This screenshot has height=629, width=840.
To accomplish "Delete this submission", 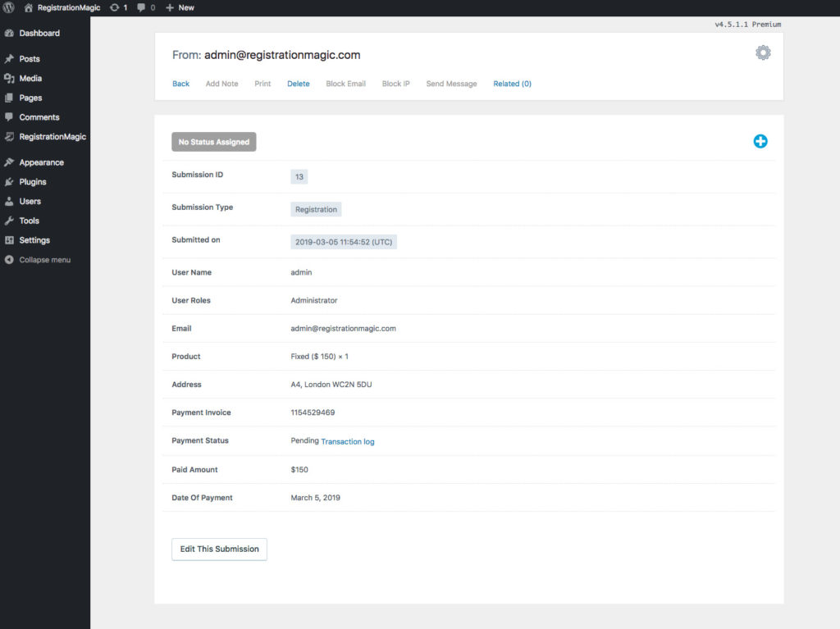I will [x=298, y=84].
